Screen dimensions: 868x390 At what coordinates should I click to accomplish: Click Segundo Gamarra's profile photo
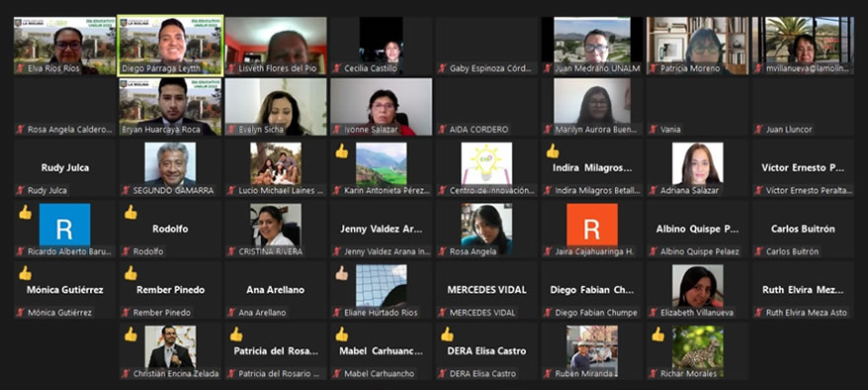(170, 163)
